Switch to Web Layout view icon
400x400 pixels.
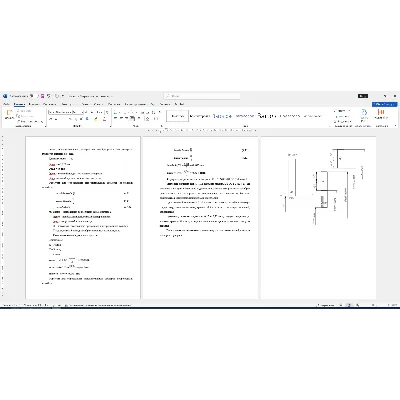pyautogui.click(x=357, y=305)
